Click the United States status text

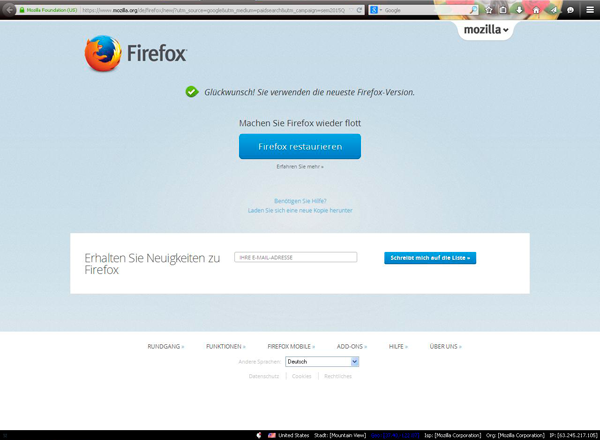(x=293, y=435)
